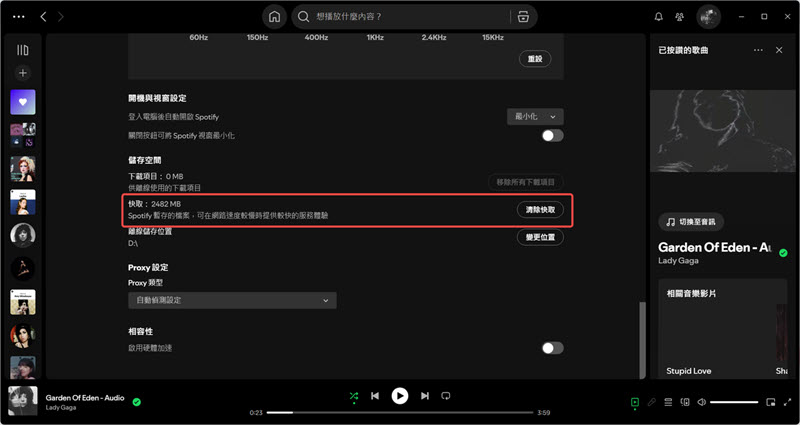Open lyrics microphone icon
The width and height of the screenshot is (800, 425).
pos(652,402)
